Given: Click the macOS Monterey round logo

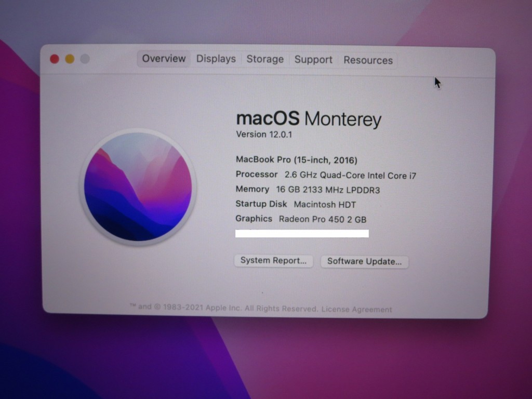Looking at the screenshot, I should coord(138,187).
